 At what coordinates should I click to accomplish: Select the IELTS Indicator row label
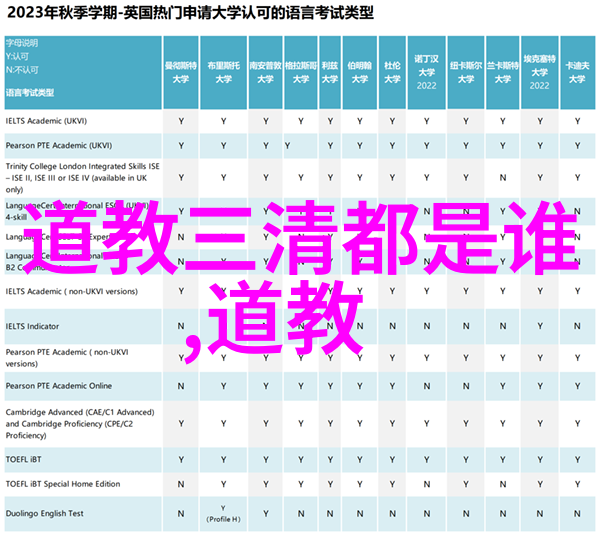coord(33,326)
